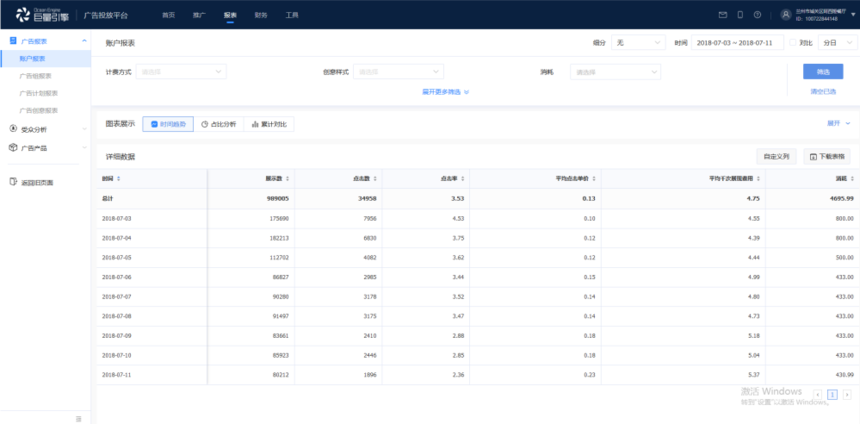Click the 2018-07-09 row date cell
The width and height of the screenshot is (860, 424).
click(x=116, y=336)
